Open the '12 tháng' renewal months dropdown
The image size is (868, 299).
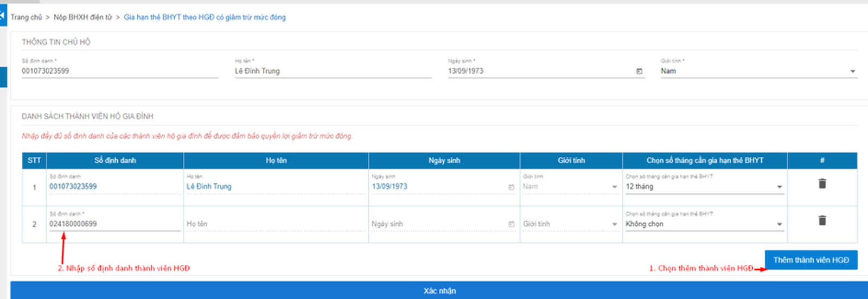tap(704, 187)
